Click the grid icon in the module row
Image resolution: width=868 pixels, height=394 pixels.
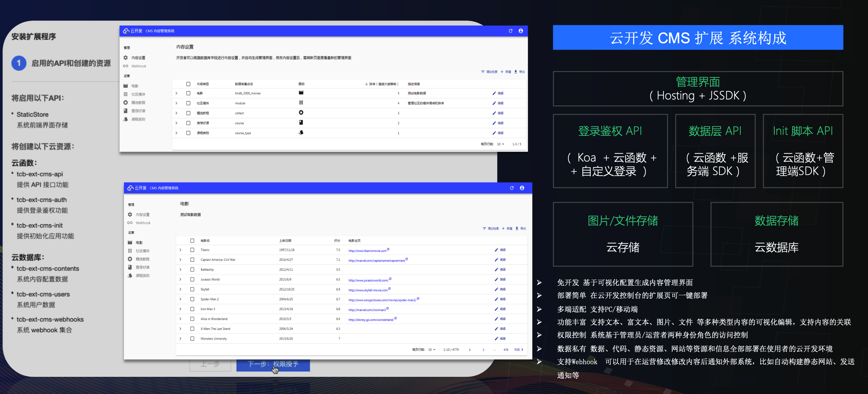pyautogui.click(x=301, y=103)
